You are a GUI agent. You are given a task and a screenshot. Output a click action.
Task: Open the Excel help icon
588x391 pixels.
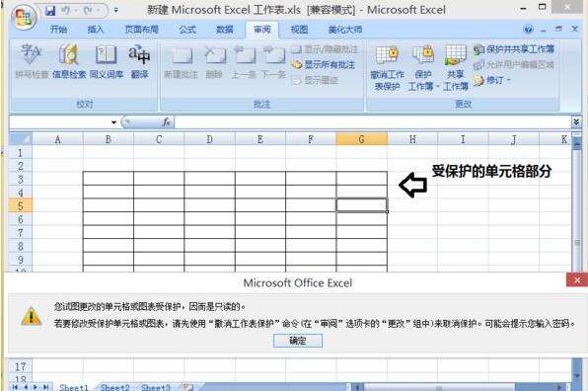[x=528, y=29]
